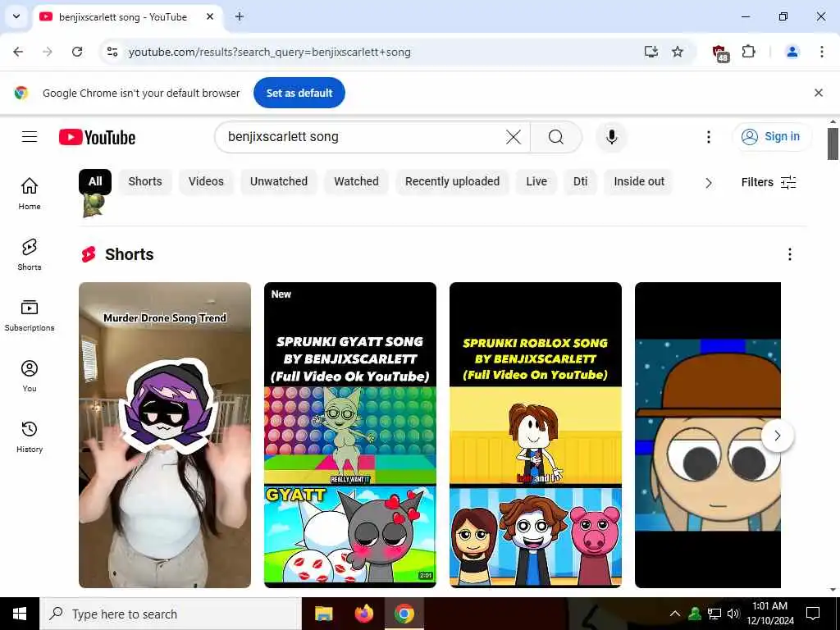The width and height of the screenshot is (840, 630).
Task: Open the YouTube hamburger guide menu
Action: [30, 137]
